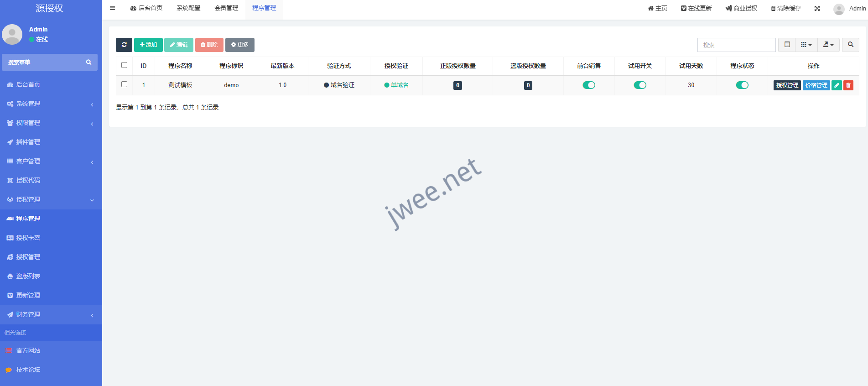Click the table view toggle icon
Viewport: 868px width, 386px height.
click(x=787, y=45)
